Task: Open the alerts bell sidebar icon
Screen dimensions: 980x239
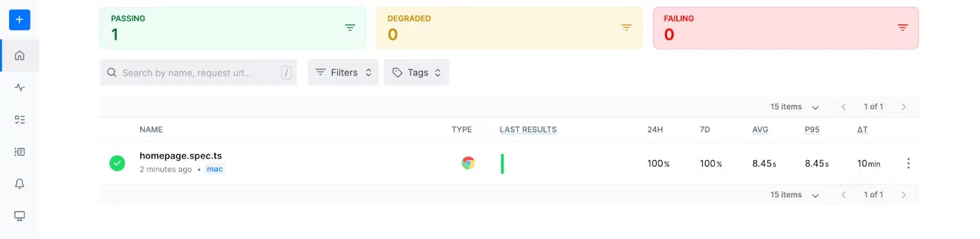Action: pyautogui.click(x=20, y=184)
